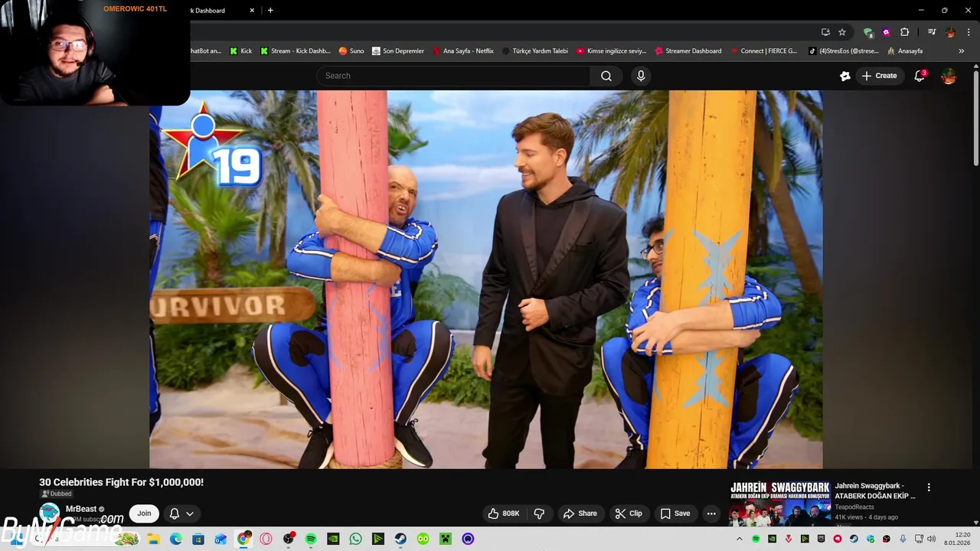This screenshot has height=551, width=980.
Task: Open the Suno bookmark
Action: point(351,51)
